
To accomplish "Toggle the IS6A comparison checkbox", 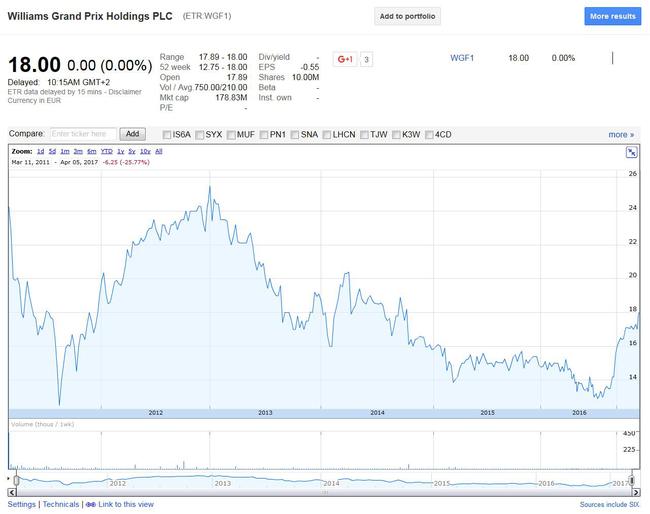I will 167,135.
